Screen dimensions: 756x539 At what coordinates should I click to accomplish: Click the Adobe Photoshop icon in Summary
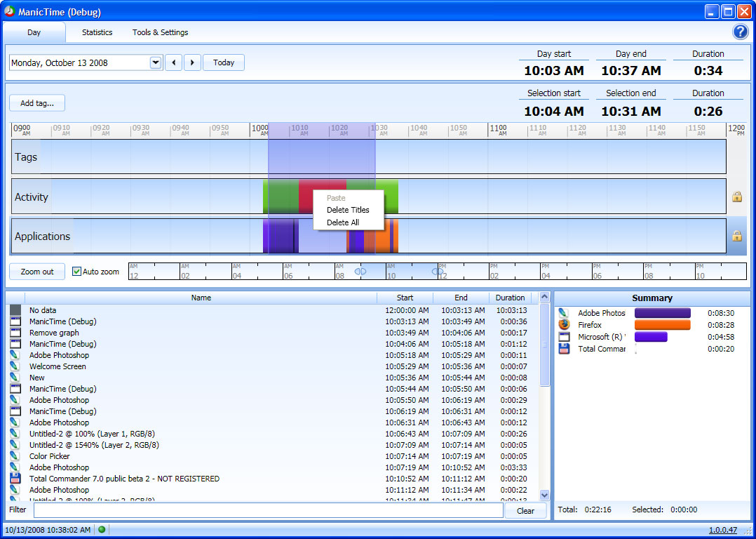(x=564, y=313)
